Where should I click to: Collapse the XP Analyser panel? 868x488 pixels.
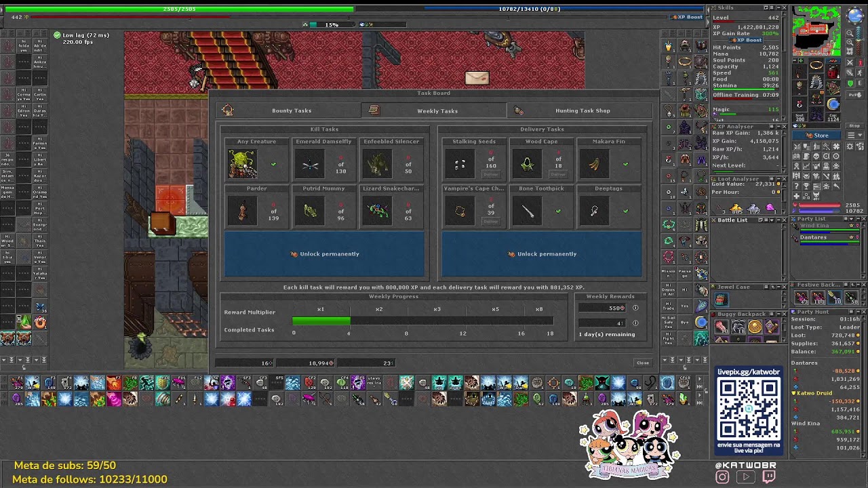coord(777,126)
